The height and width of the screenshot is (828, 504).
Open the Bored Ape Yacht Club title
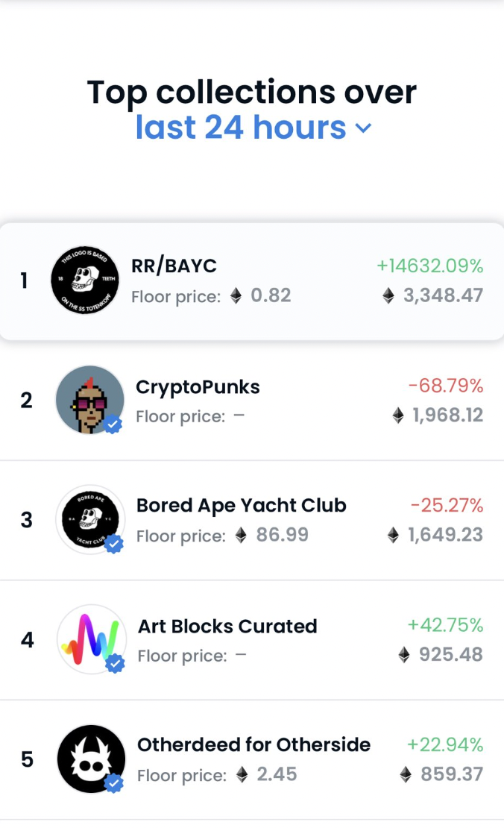(241, 506)
